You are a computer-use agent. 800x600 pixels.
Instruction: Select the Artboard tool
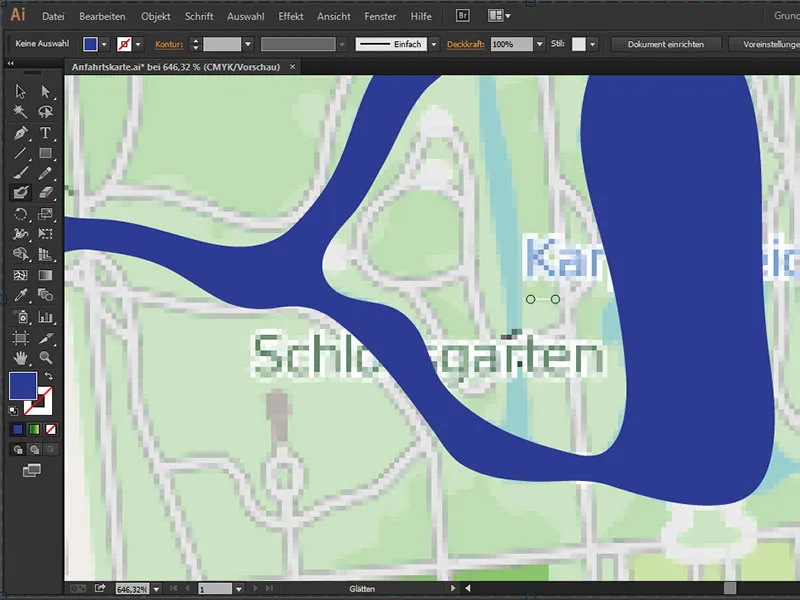(x=20, y=338)
